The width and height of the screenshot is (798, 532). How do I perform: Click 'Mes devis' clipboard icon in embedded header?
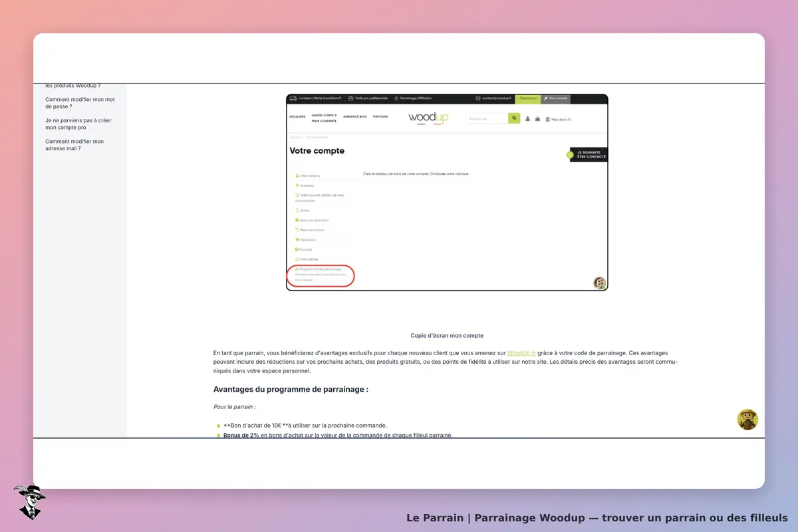point(547,119)
